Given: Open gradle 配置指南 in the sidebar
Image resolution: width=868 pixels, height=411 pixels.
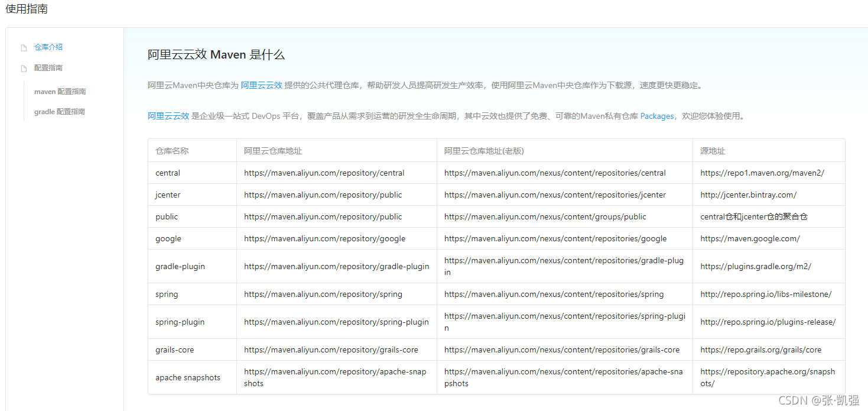Looking at the screenshot, I should [x=60, y=112].
